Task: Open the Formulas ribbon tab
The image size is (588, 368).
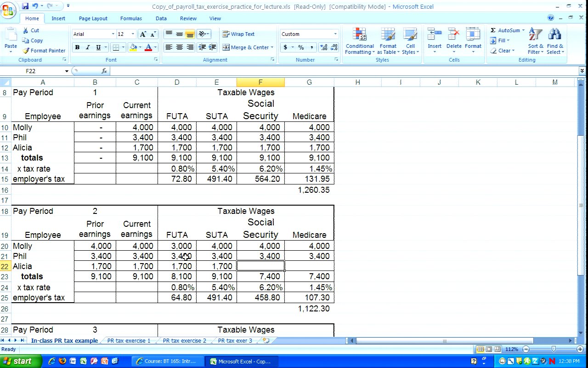Action: (131, 18)
